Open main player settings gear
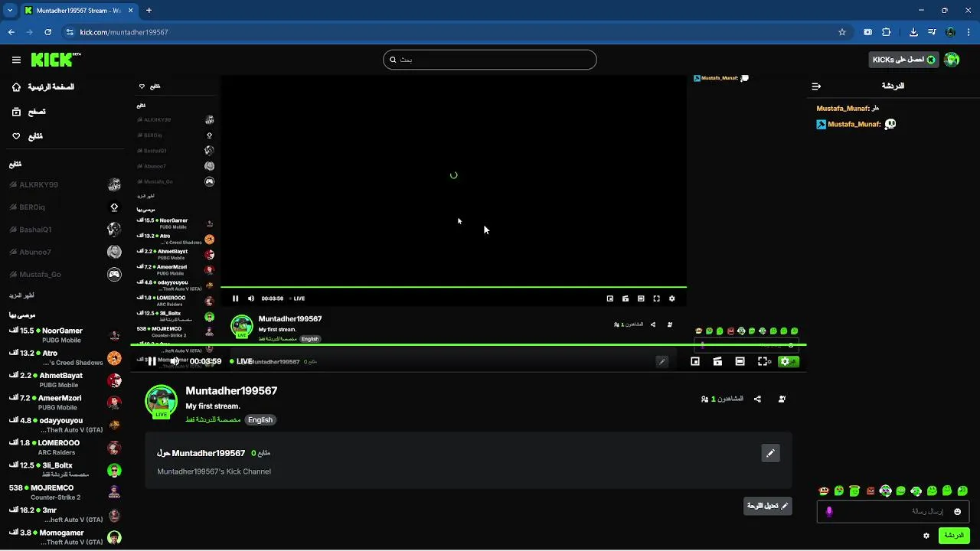 pos(785,361)
